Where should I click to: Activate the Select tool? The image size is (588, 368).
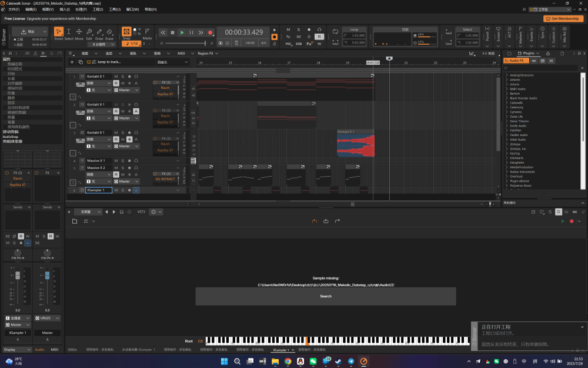pos(69,32)
